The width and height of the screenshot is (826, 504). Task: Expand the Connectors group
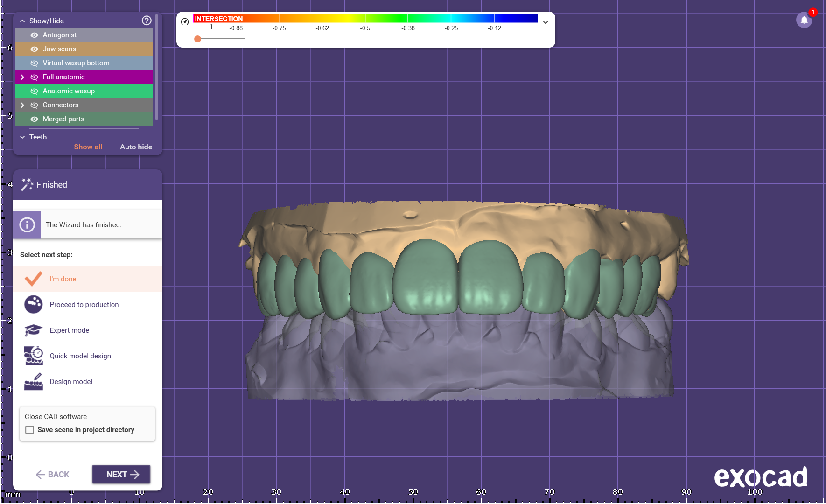22,105
